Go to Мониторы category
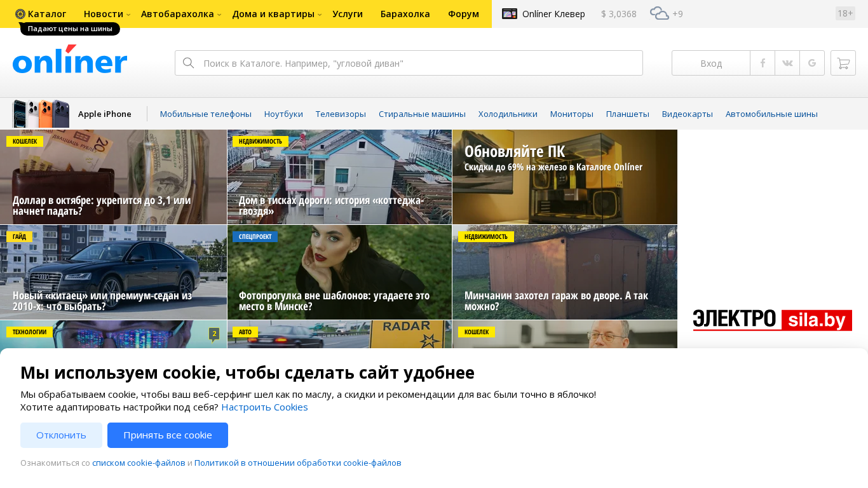Image resolution: width=868 pixels, height=488 pixels. 572,114
